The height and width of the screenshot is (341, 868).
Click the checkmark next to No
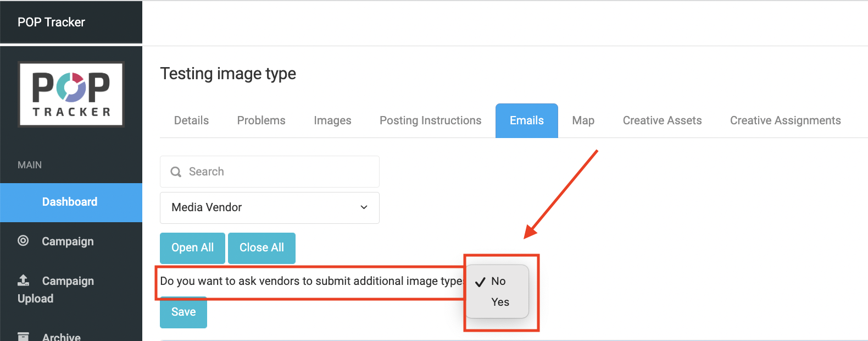pyautogui.click(x=480, y=282)
